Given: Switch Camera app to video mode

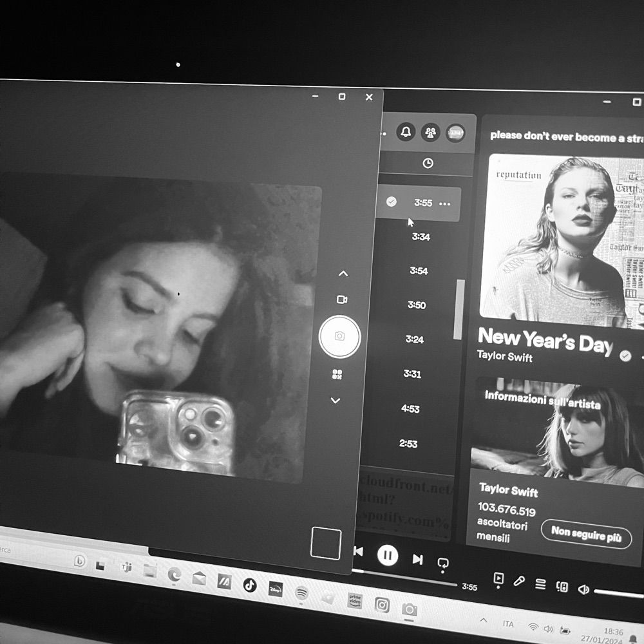Looking at the screenshot, I should point(342,299).
